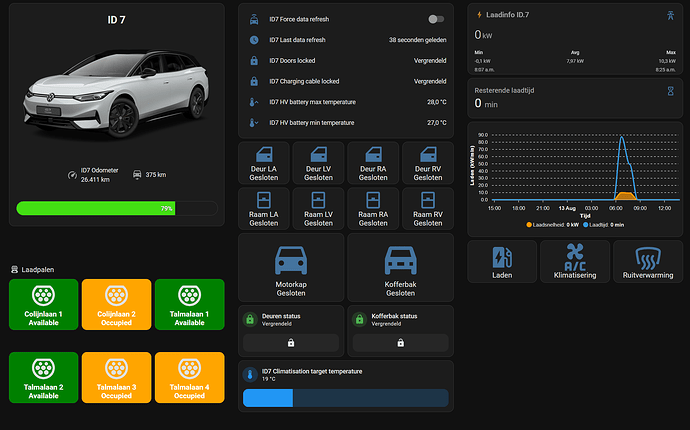690x430 pixels.
Task: Click the pylon icon in Laadinfo card
Action: click(x=670, y=15)
